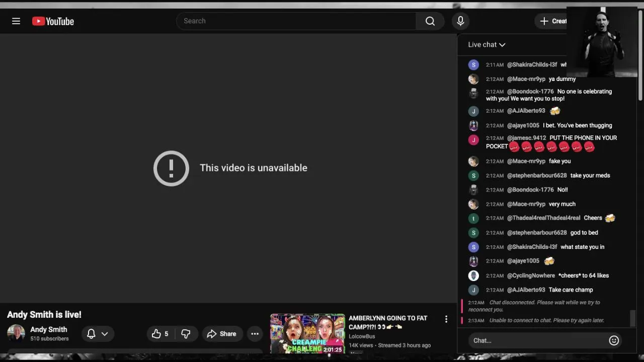Open the hamburger guide menu
Viewport: 644px width, 362px height.
(x=16, y=21)
